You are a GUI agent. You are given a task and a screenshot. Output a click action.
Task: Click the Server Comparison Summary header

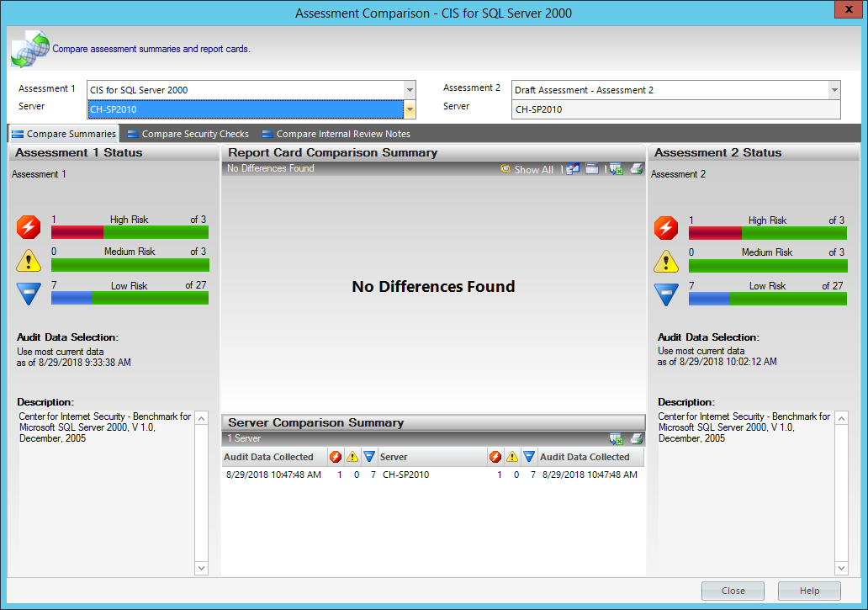pyautogui.click(x=433, y=422)
